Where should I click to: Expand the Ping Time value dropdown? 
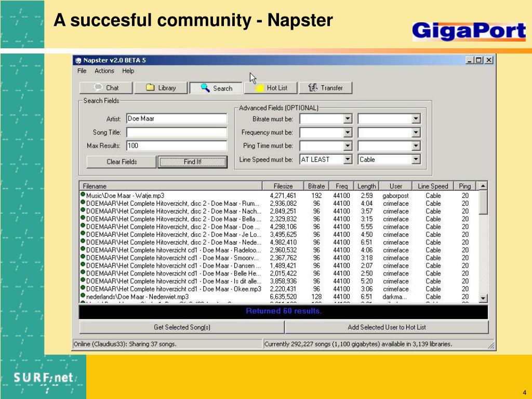click(x=416, y=146)
